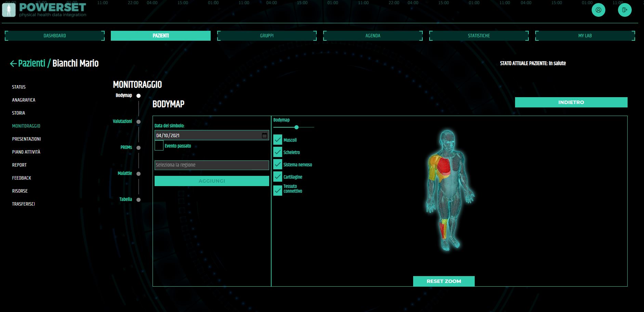Select the Tabella step dot
644x312 pixels.
(139, 199)
